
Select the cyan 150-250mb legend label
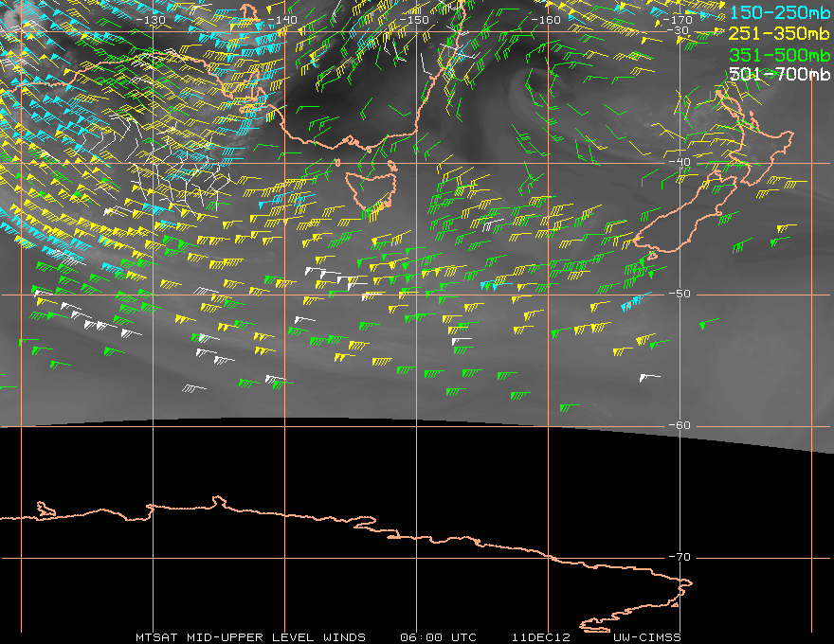click(x=780, y=12)
